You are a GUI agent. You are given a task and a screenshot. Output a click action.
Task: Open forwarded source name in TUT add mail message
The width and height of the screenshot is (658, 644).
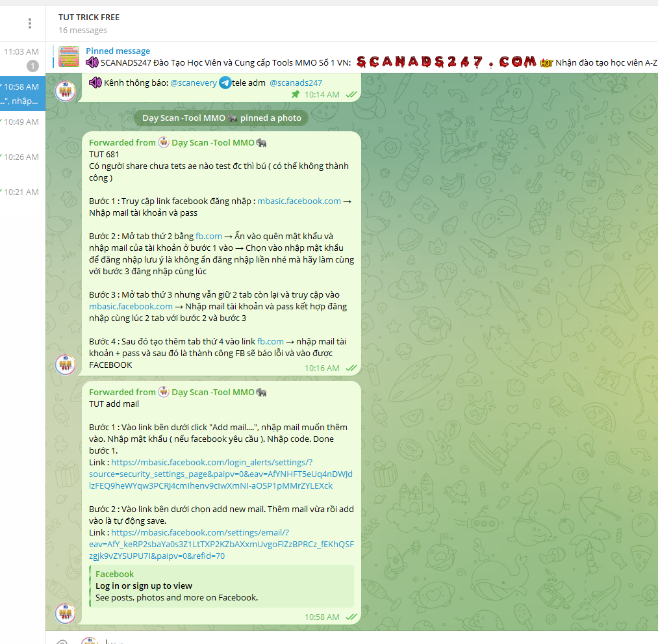pos(212,392)
